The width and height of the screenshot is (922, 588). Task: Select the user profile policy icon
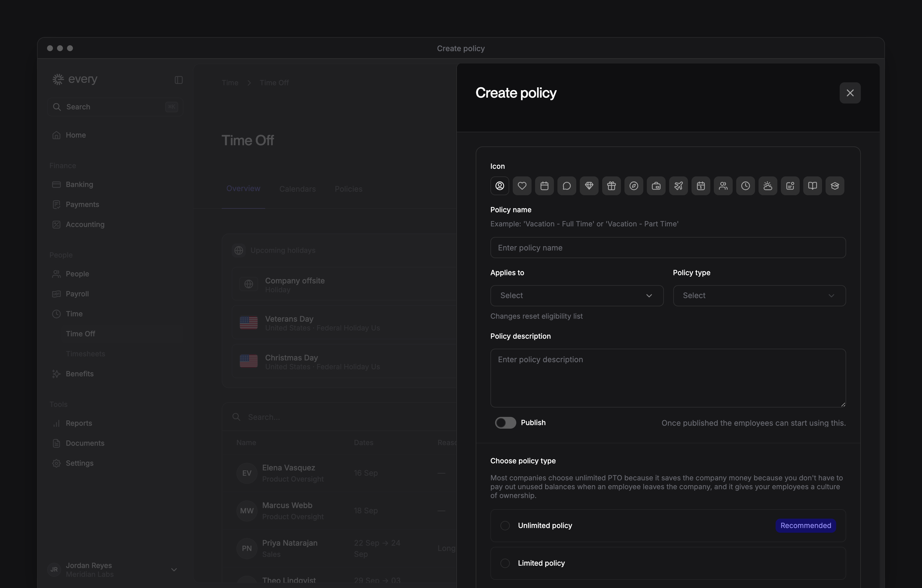[x=500, y=186]
